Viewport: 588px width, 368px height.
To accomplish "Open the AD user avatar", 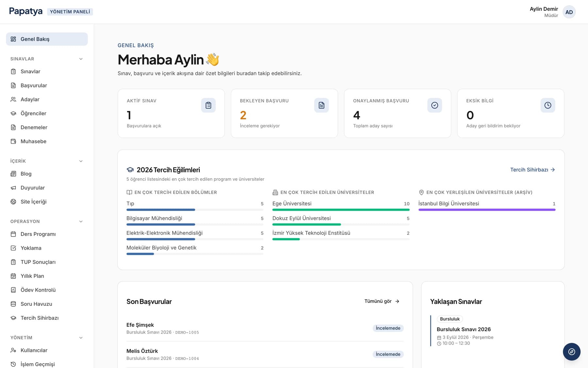I will tap(569, 12).
